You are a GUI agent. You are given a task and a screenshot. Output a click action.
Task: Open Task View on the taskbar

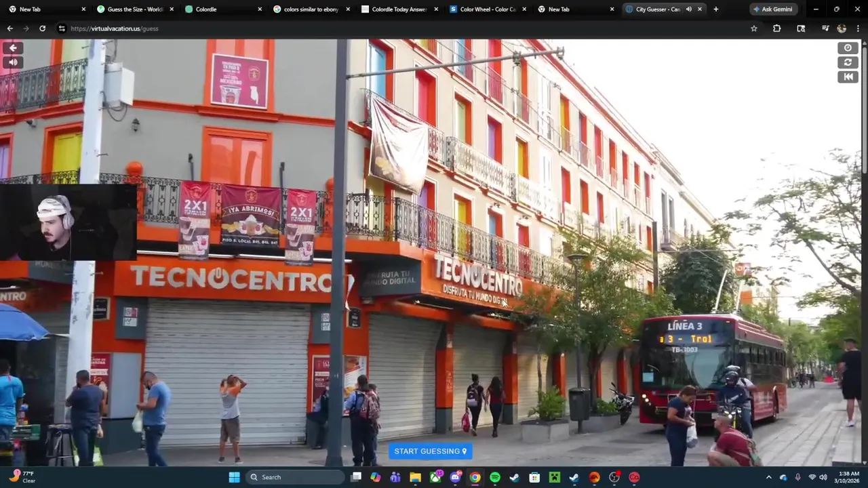356,477
